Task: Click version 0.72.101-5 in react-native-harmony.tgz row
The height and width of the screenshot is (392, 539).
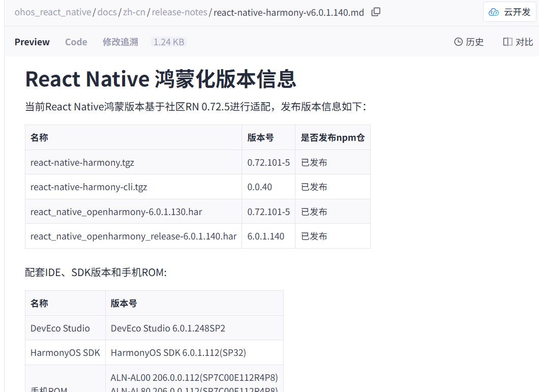Action: click(268, 162)
